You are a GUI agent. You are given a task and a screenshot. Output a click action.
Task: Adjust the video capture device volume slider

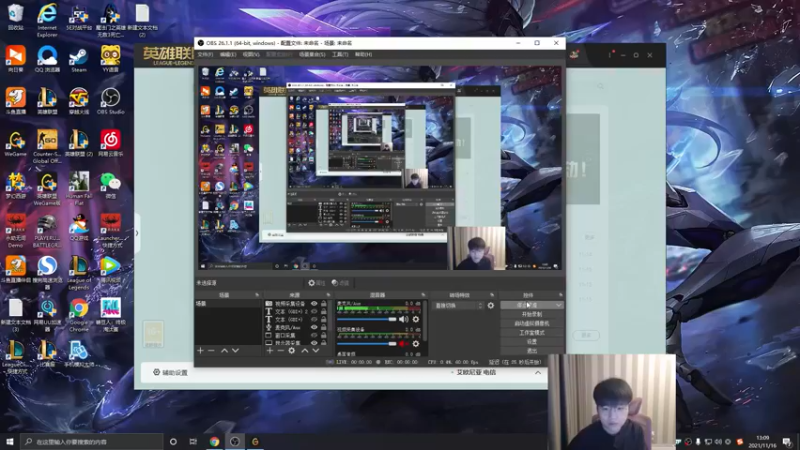click(367, 344)
